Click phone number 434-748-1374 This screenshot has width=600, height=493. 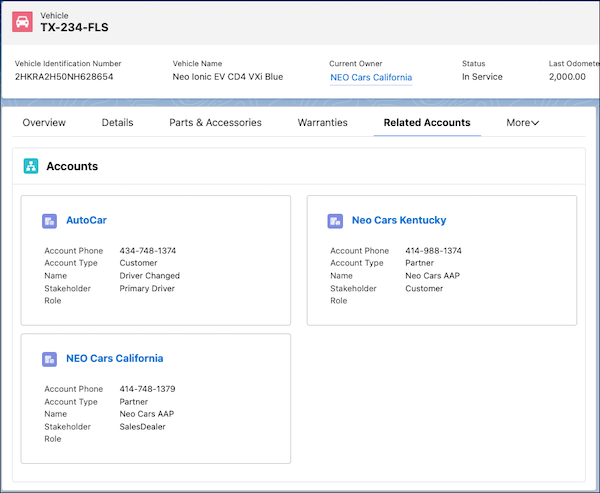tap(148, 251)
